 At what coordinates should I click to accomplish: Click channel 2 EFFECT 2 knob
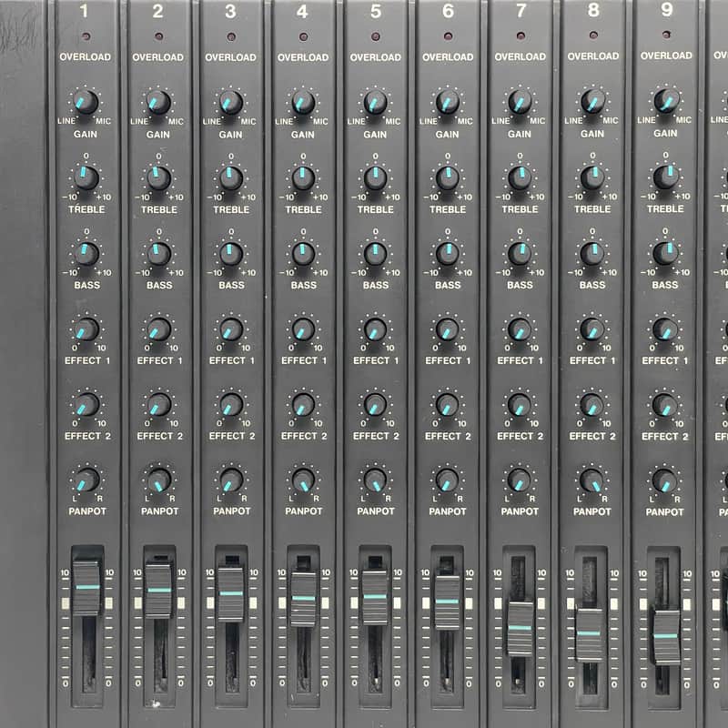tap(158, 405)
